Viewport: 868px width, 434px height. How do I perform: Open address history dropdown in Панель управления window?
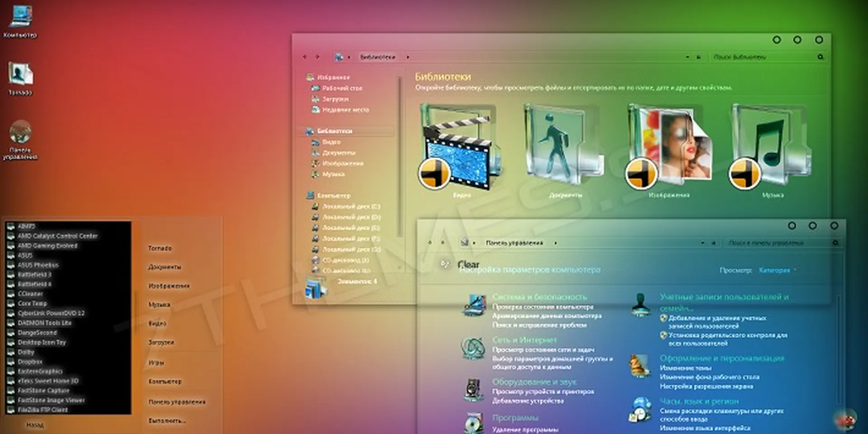point(703,243)
